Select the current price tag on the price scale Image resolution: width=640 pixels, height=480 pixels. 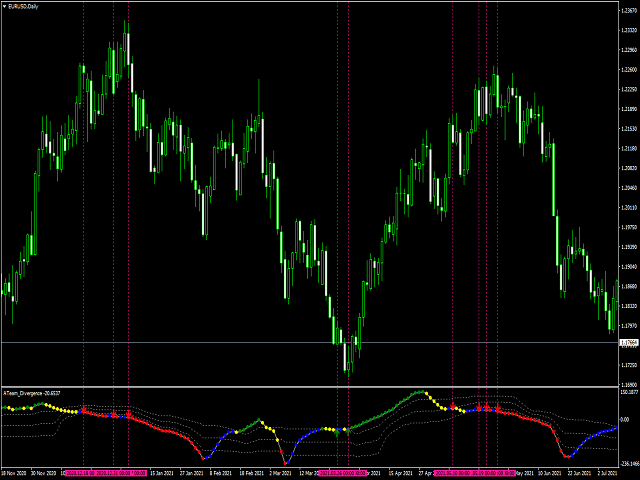point(629,342)
